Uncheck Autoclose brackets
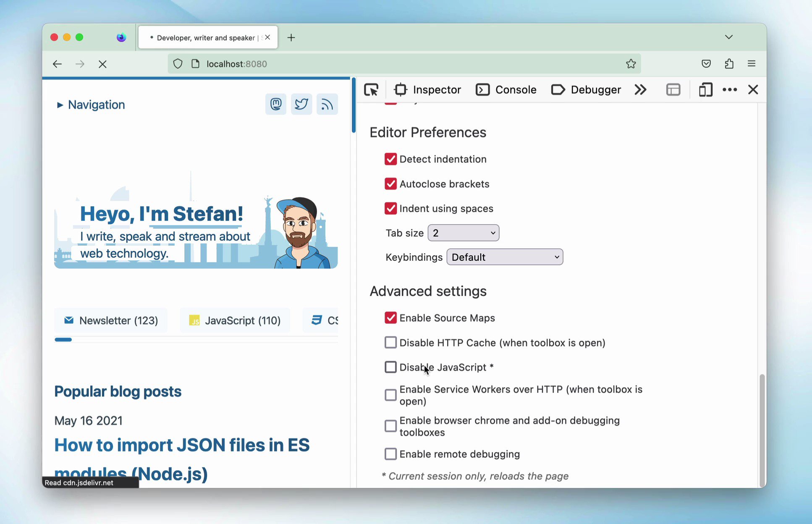 pos(390,184)
